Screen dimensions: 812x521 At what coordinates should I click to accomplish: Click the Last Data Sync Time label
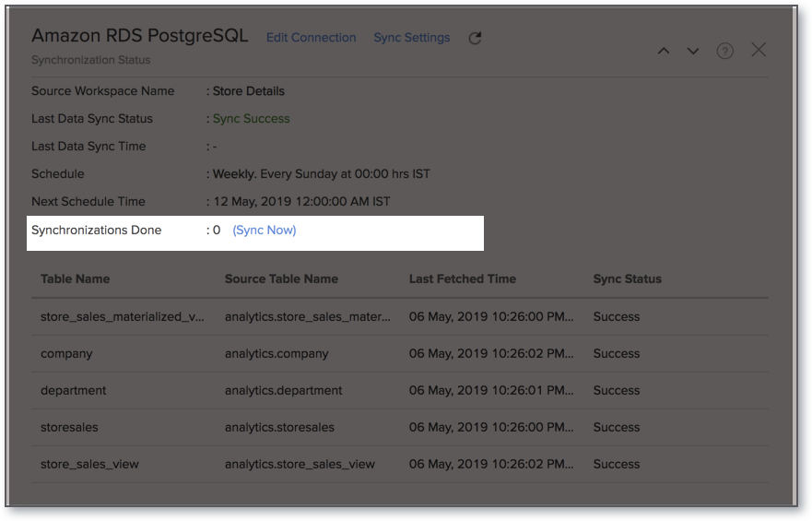[x=88, y=147]
